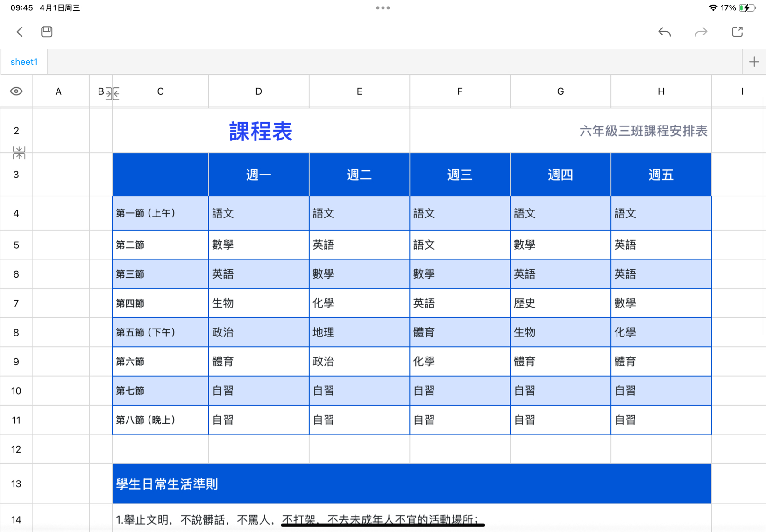Viewport: 766px width, 532px height.
Task: Select 政治 in the 週二 第六節 row
Action: (x=359, y=362)
